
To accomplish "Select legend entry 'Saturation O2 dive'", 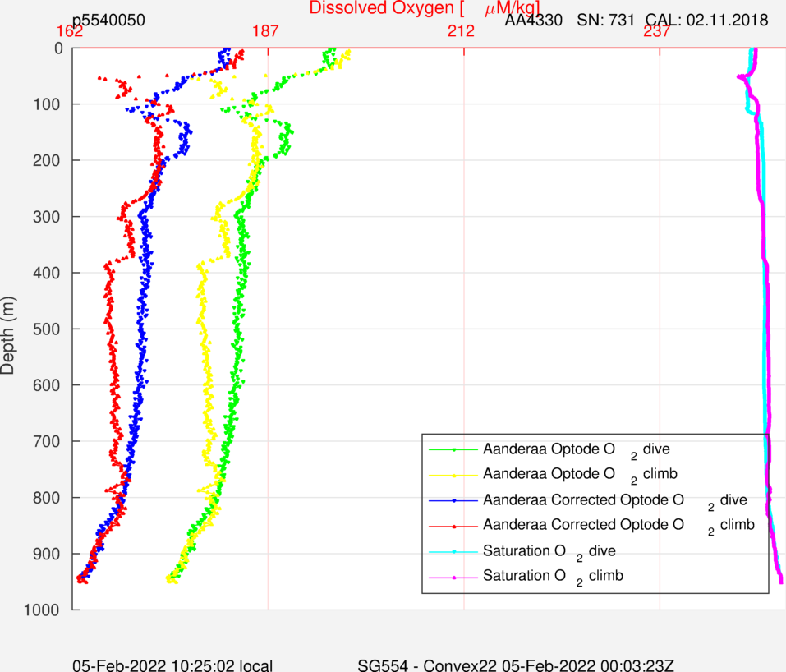I will point(549,551).
